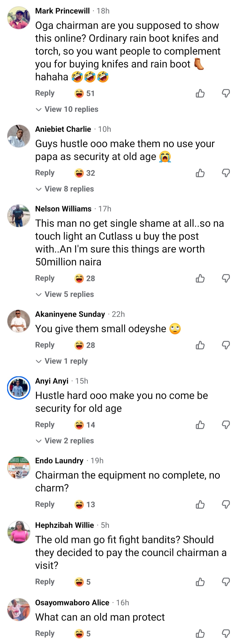Reply to Osayomwaboro Alice's comment
The height and width of the screenshot is (644, 240).
click(45, 634)
